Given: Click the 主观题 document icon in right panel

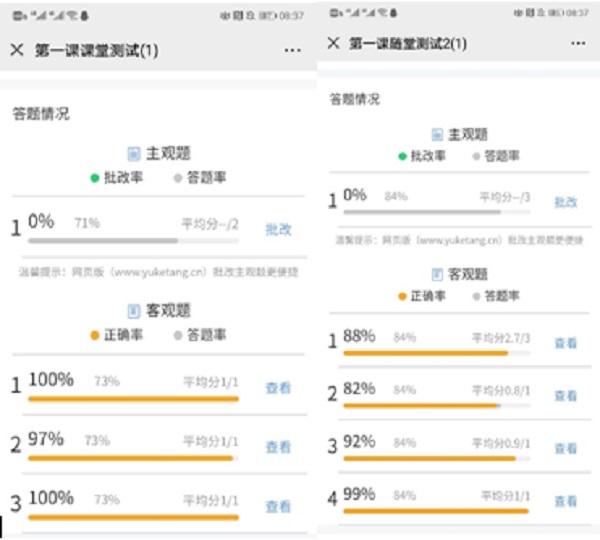Looking at the screenshot, I should (436, 135).
